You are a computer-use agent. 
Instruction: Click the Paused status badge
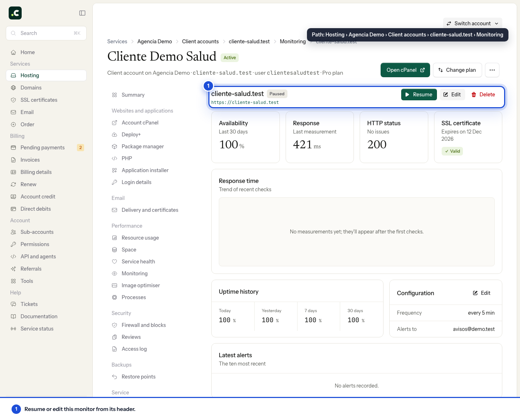(277, 94)
